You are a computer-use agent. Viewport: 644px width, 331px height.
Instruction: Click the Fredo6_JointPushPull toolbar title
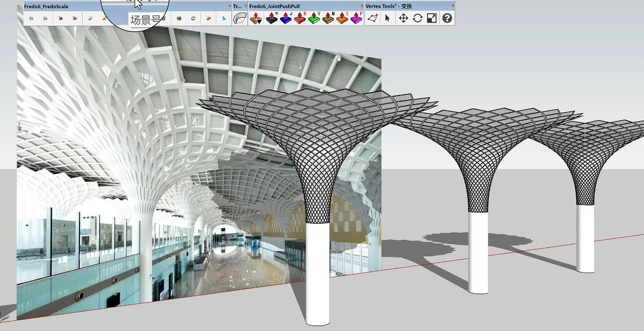pyautogui.click(x=274, y=6)
